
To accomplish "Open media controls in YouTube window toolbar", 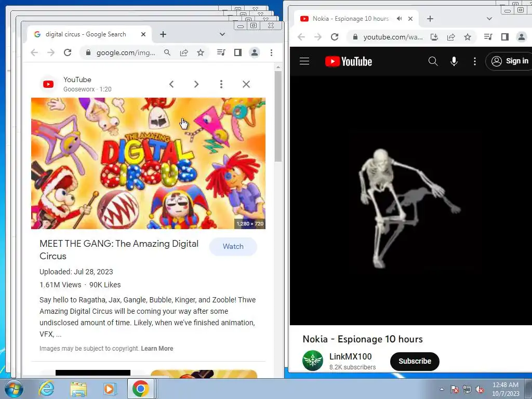I will click(488, 37).
